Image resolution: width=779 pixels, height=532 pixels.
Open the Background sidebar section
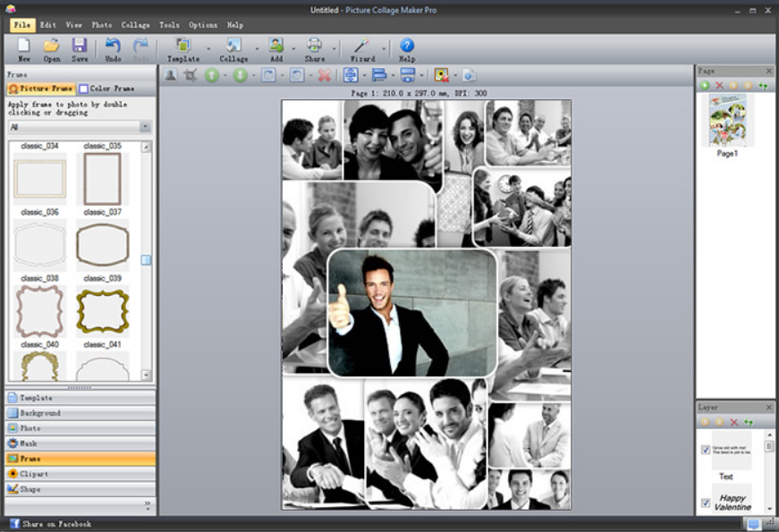tap(80, 413)
